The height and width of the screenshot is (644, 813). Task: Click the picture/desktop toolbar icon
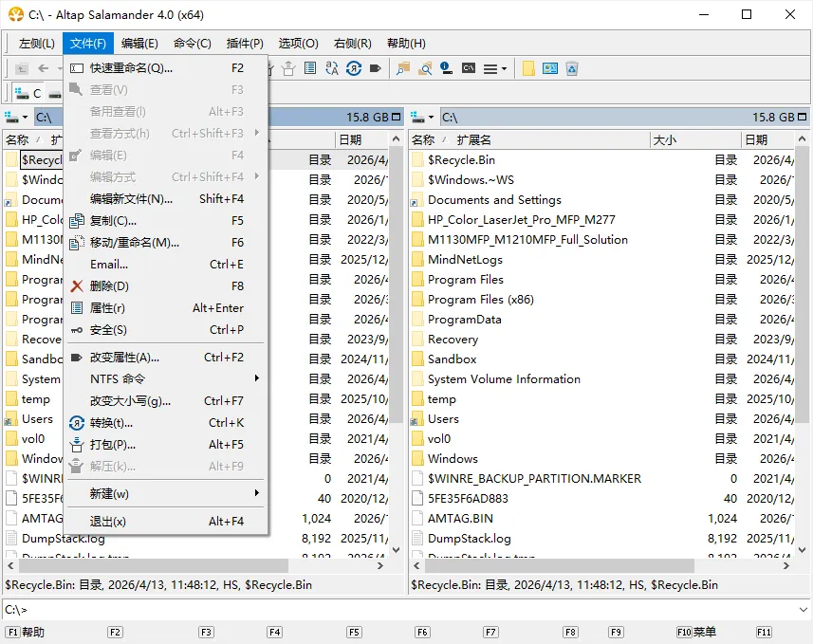click(550, 68)
